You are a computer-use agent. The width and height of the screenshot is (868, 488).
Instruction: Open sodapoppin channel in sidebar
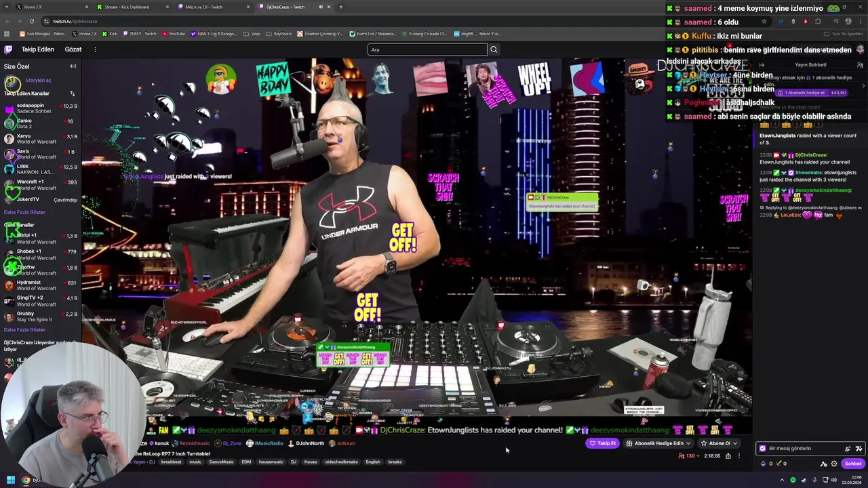click(41, 108)
